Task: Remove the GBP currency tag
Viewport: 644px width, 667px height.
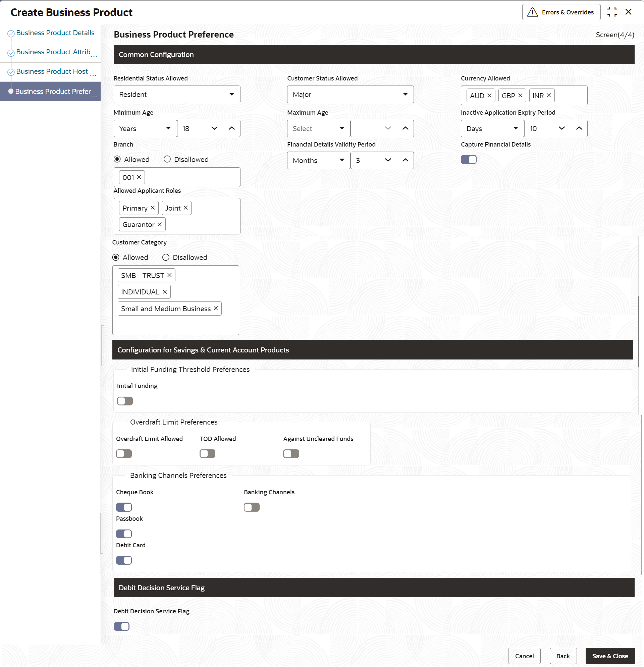Action: 520,95
